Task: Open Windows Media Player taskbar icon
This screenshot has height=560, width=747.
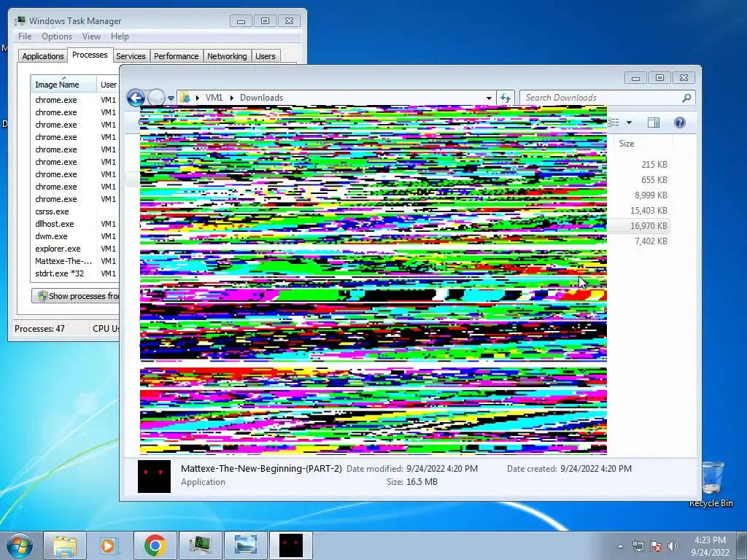Action: (109, 545)
